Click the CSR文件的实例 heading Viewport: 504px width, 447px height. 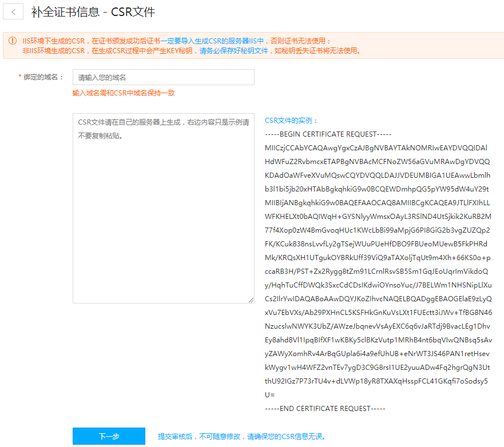point(291,121)
